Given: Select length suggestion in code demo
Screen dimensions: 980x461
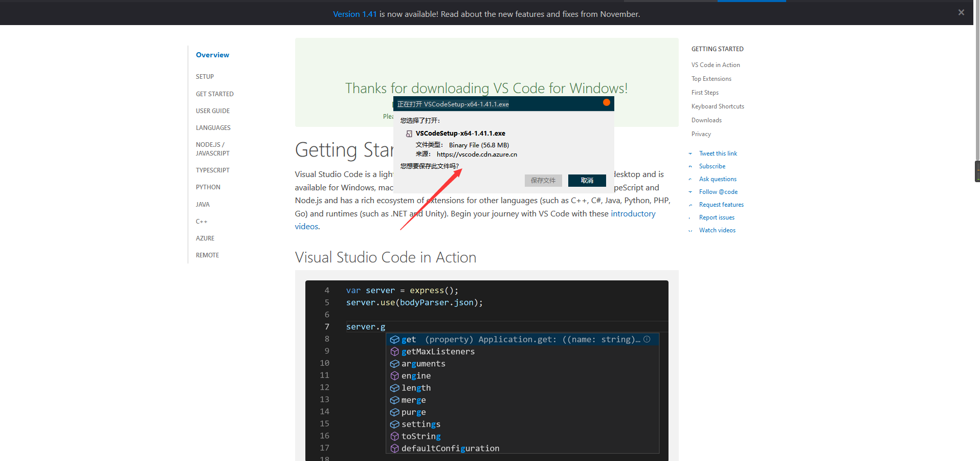Looking at the screenshot, I should click(522, 388).
